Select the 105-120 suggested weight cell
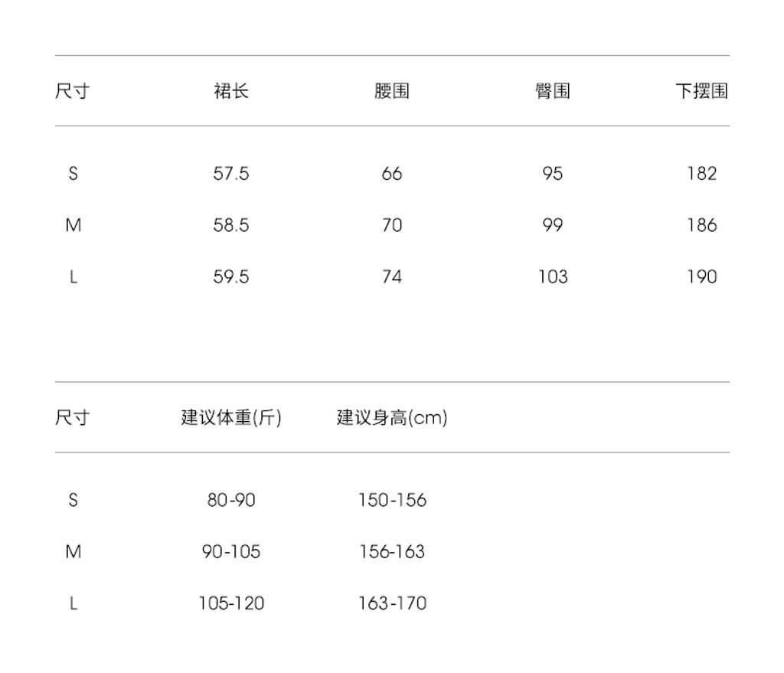 click(231, 603)
